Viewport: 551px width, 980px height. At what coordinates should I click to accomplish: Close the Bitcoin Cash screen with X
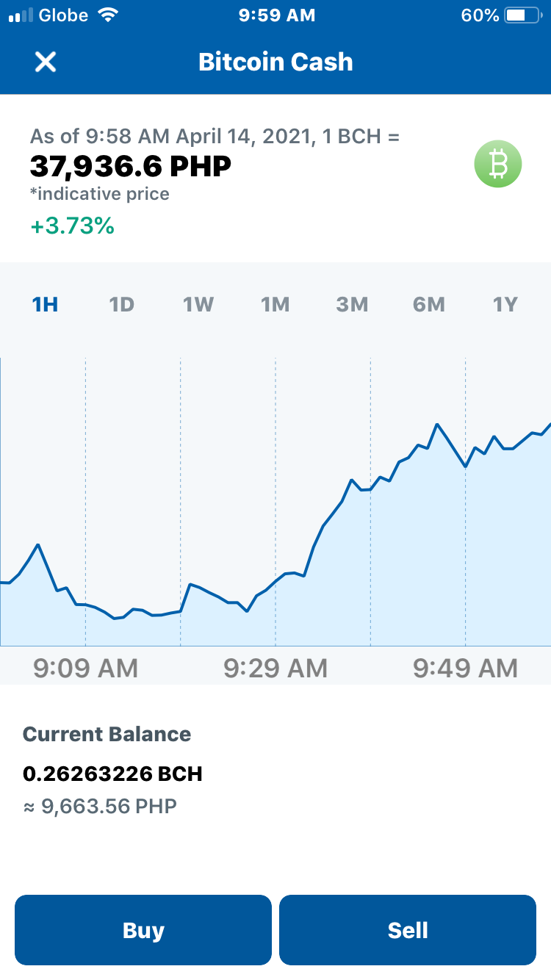(x=46, y=62)
